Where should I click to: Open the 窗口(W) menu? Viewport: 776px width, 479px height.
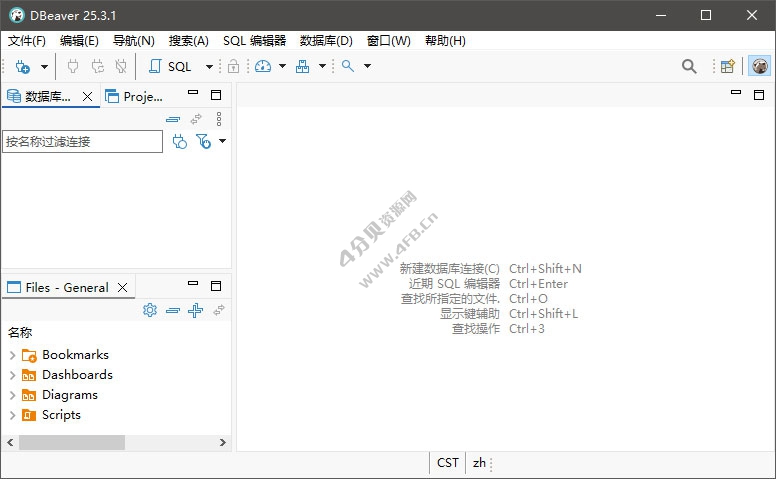(388, 41)
